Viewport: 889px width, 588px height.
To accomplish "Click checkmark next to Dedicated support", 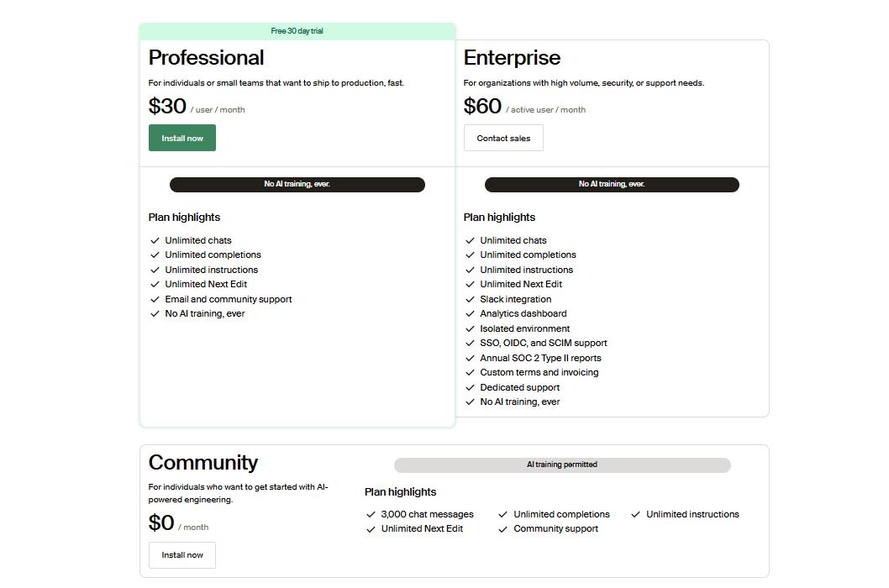I will pyautogui.click(x=471, y=387).
